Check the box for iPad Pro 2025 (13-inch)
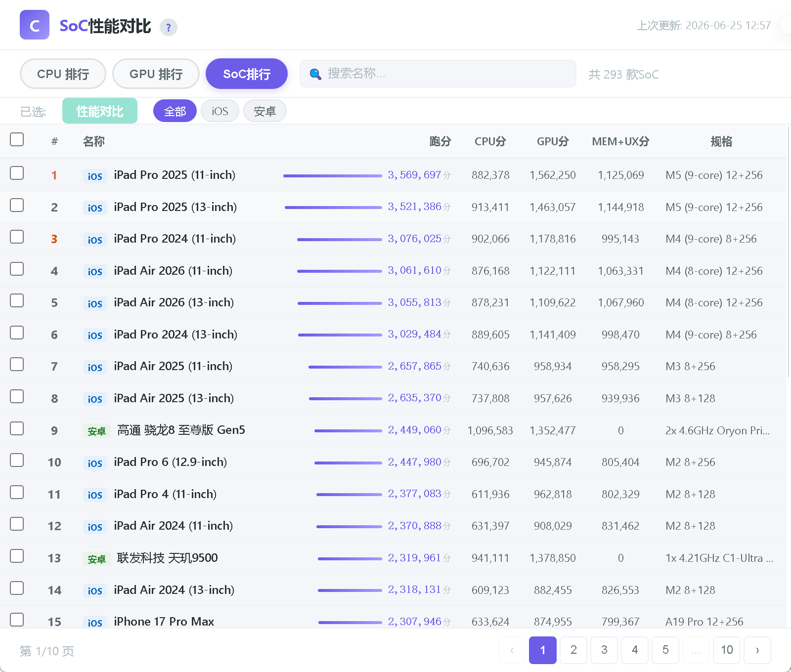 (x=17, y=205)
